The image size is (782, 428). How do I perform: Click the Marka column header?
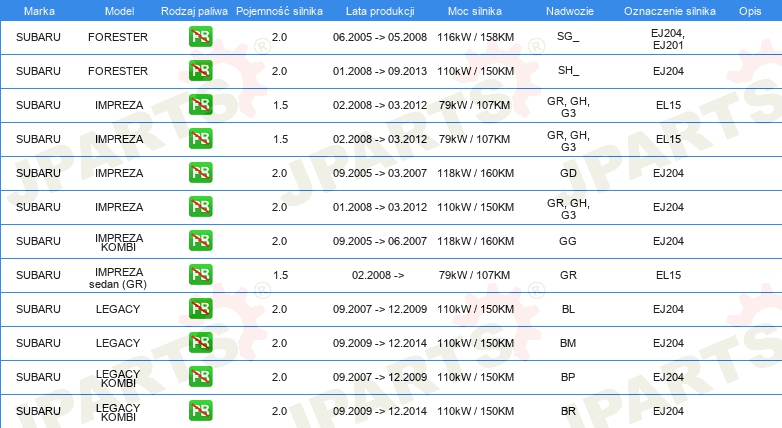pos(39,11)
